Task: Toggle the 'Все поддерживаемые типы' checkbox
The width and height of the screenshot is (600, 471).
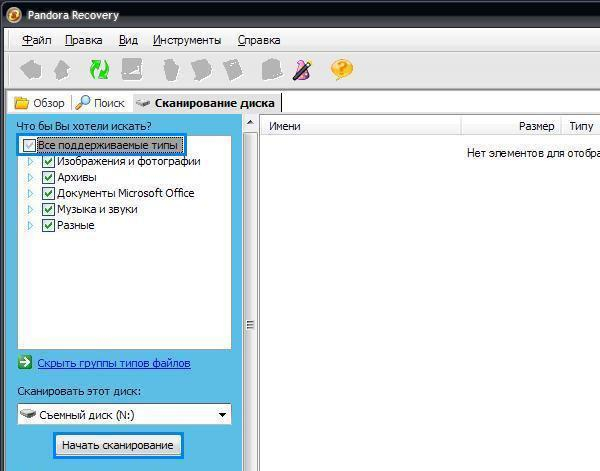Action: tap(29, 145)
